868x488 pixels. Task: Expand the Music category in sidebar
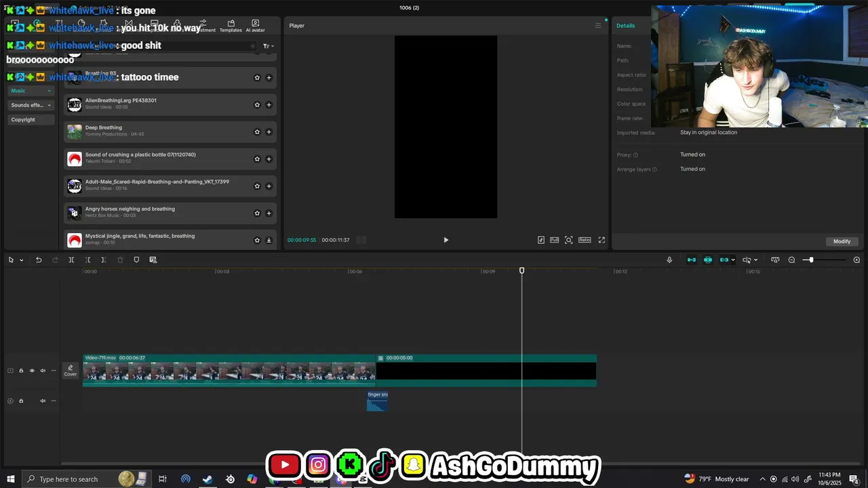click(x=31, y=91)
